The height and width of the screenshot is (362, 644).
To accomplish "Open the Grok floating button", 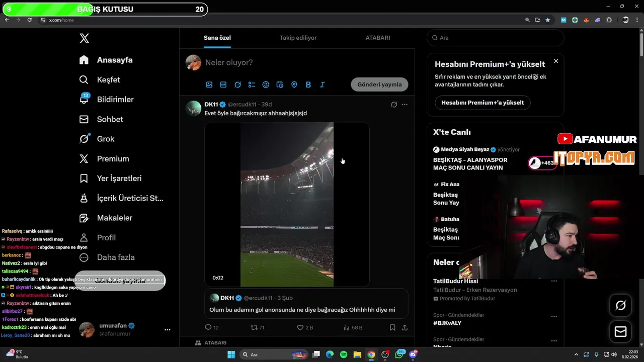I will coord(620,305).
